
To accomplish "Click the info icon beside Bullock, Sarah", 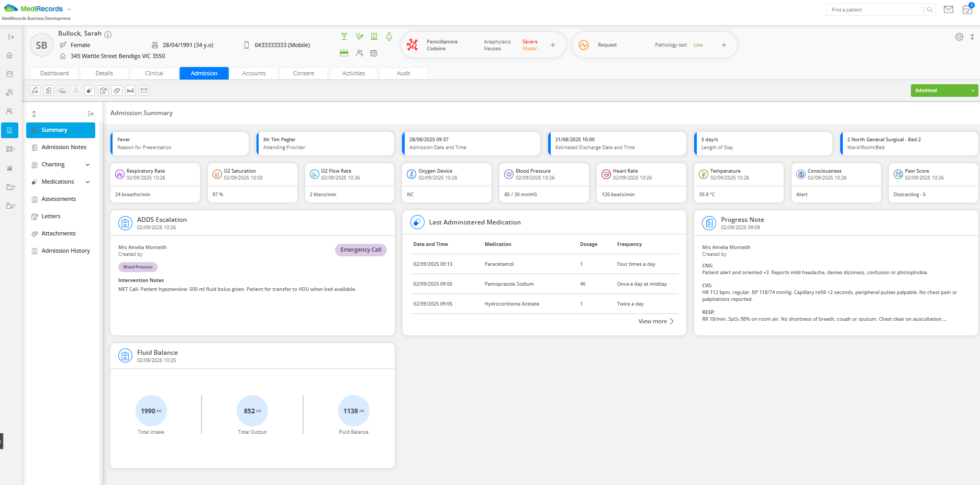I will point(108,35).
